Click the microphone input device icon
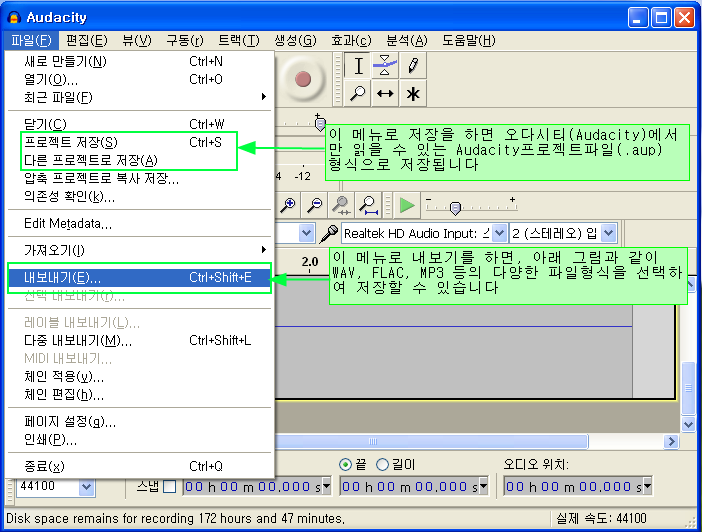This screenshot has width=702, height=532. pos(329,234)
